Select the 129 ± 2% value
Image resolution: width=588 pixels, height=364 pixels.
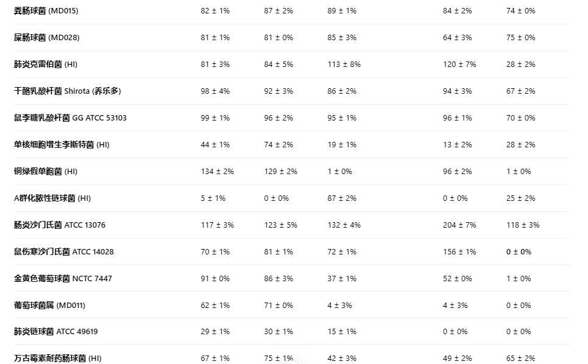tap(281, 172)
